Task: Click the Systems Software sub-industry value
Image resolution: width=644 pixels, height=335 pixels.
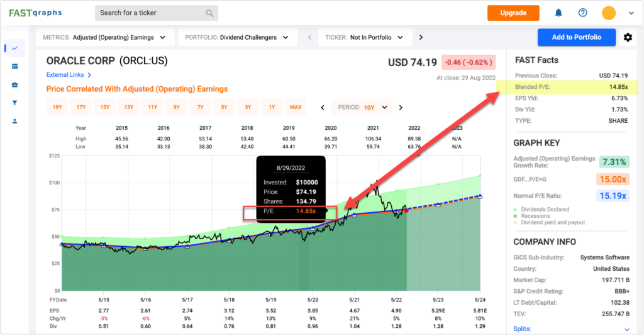Action: (604, 258)
